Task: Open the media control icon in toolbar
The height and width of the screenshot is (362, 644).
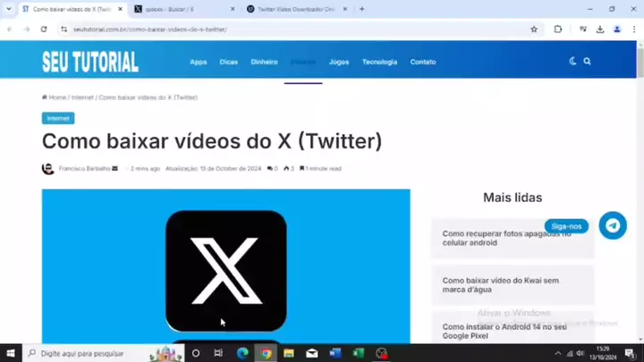Action: 583,29
